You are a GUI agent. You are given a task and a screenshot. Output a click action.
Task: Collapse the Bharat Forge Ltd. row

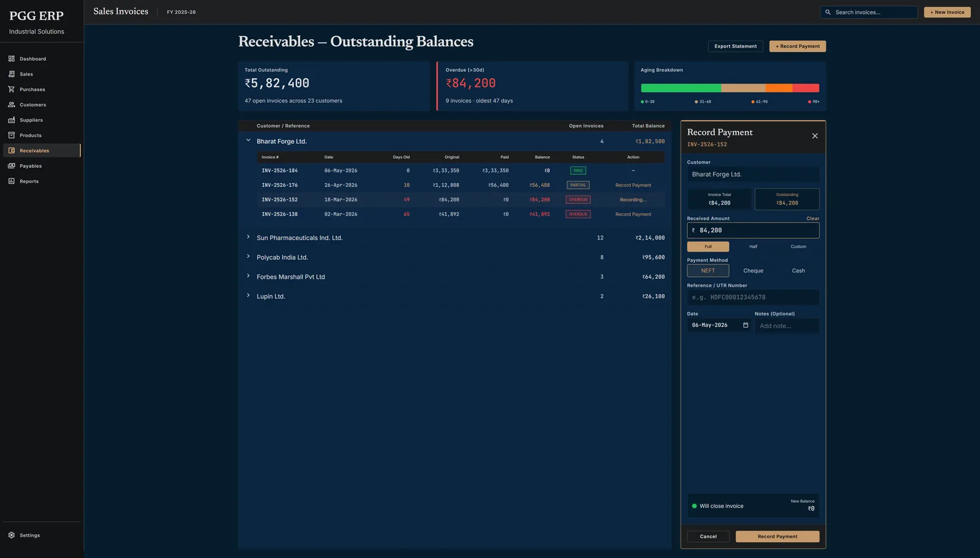tap(248, 141)
